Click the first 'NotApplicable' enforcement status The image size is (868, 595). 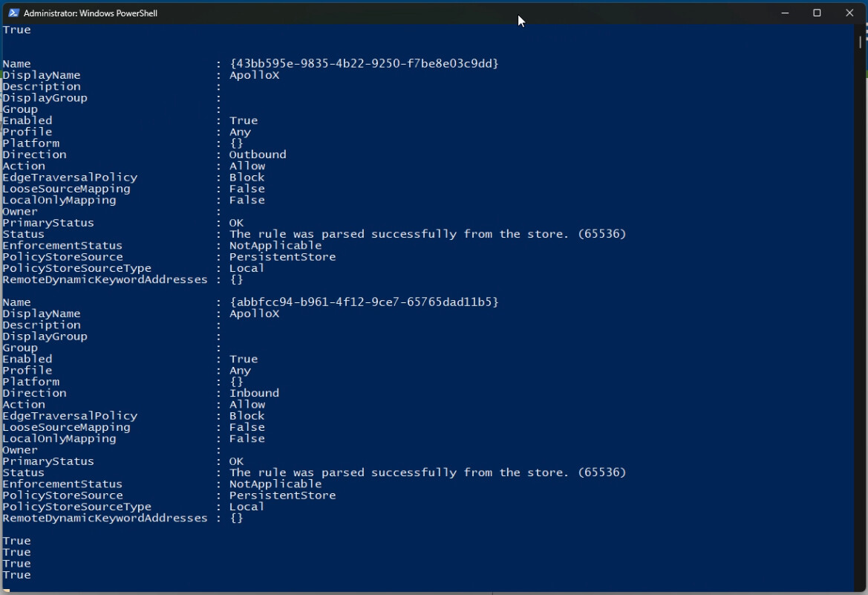[275, 245]
